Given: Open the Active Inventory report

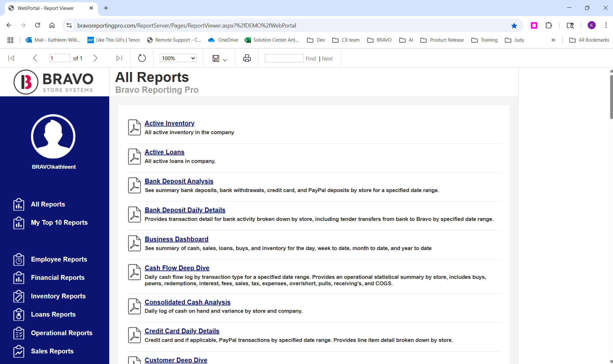Looking at the screenshot, I should (x=169, y=123).
